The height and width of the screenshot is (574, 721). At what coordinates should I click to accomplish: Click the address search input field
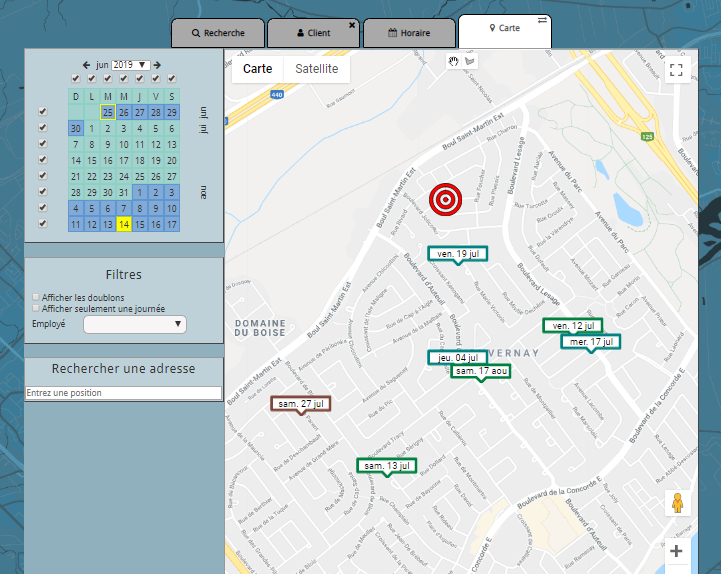(x=123, y=393)
